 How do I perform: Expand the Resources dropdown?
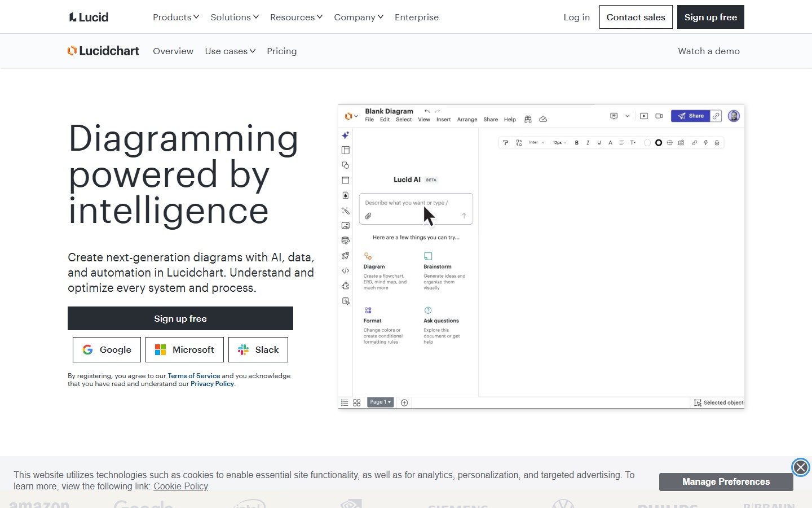[297, 17]
